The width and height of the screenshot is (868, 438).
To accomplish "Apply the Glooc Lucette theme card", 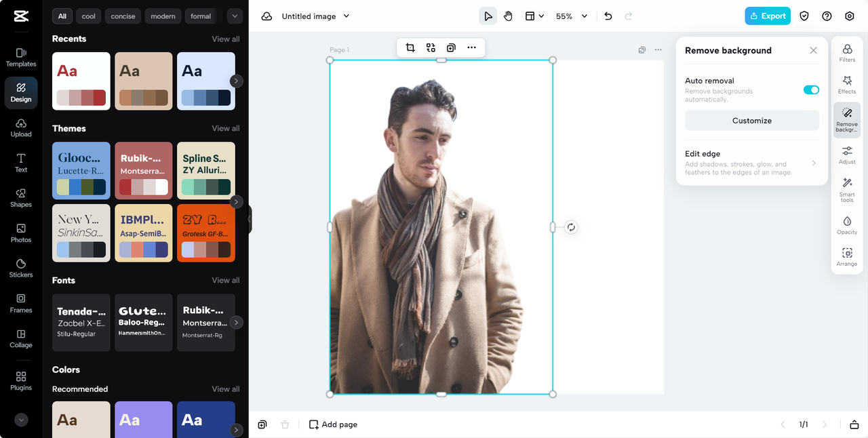I will click(x=81, y=170).
